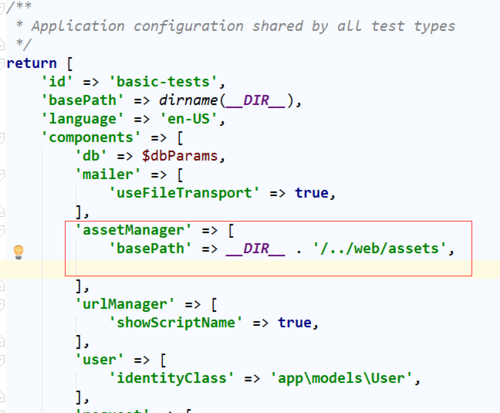The width and height of the screenshot is (500, 413).
Task: Fold the 'urlManager' array block
Action: [x=2, y=304]
